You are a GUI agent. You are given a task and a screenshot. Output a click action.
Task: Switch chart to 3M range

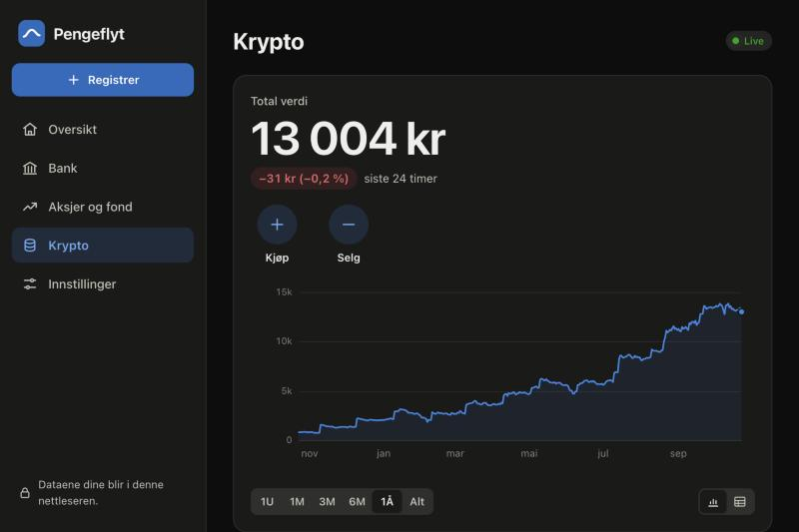(x=328, y=502)
